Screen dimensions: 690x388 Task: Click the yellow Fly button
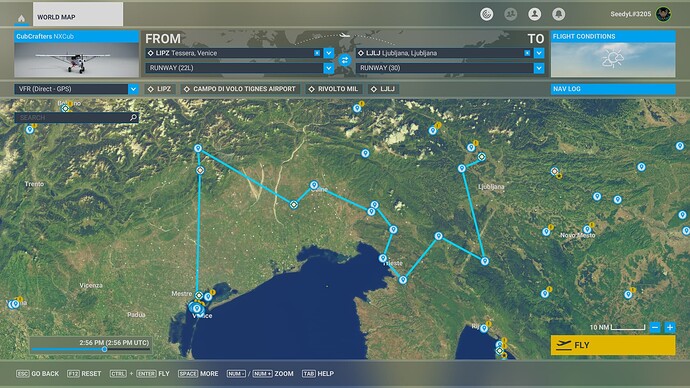[613, 345]
